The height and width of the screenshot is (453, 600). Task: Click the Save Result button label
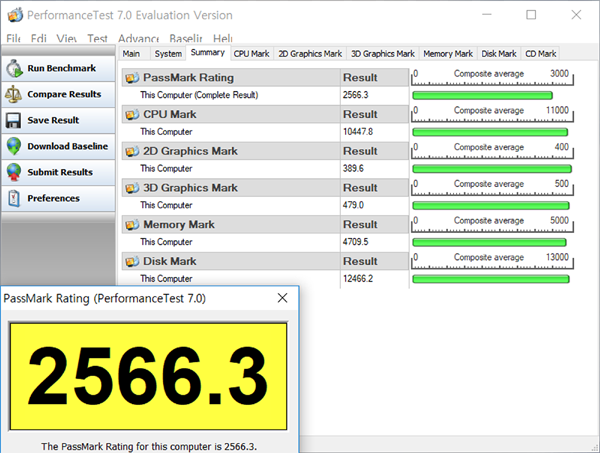tap(53, 120)
